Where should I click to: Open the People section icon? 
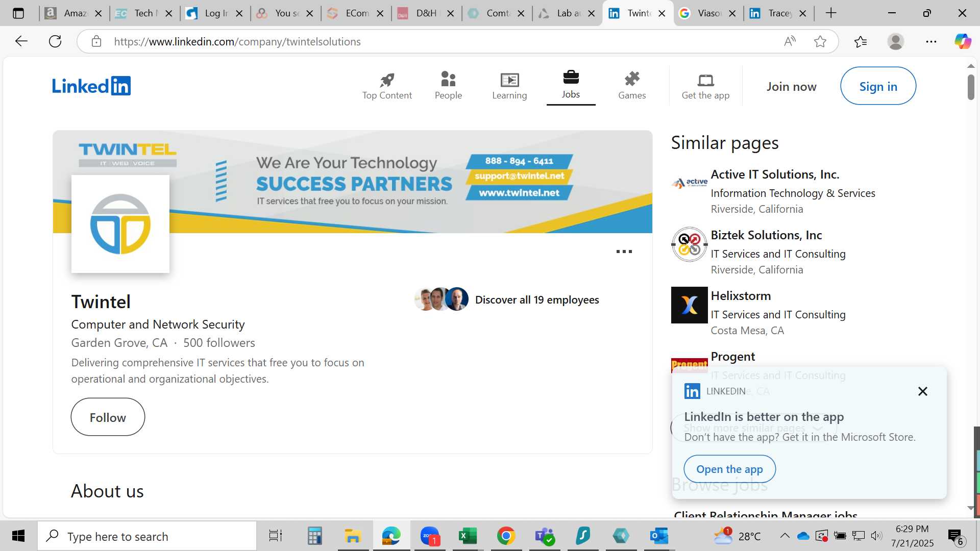tap(448, 79)
